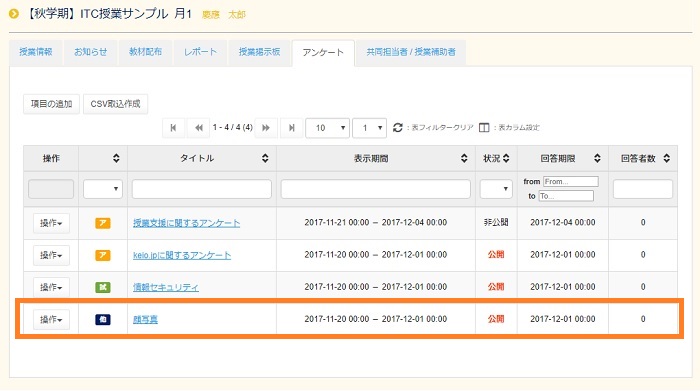Viewport: 700px width, 391px height.
Task: Switch to 教材配布 tab
Action: (146, 52)
